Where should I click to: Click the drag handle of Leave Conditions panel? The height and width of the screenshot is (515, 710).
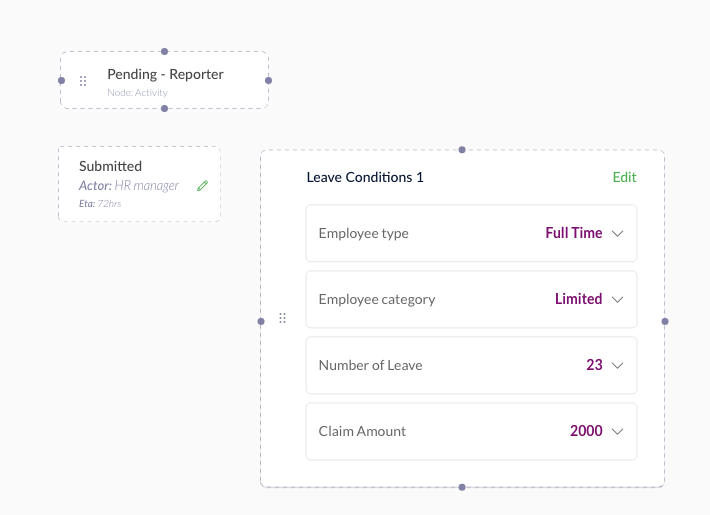click(x=283, y=318)
